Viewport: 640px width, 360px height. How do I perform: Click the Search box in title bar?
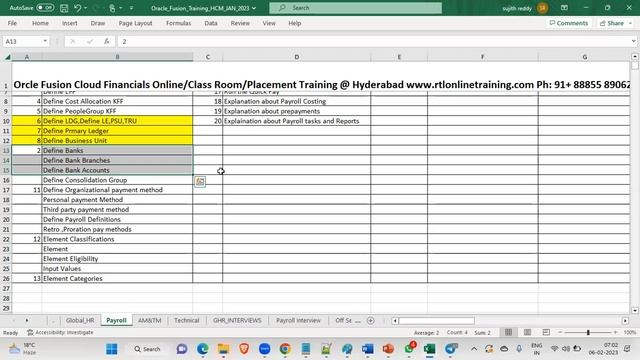coord(356,8)
